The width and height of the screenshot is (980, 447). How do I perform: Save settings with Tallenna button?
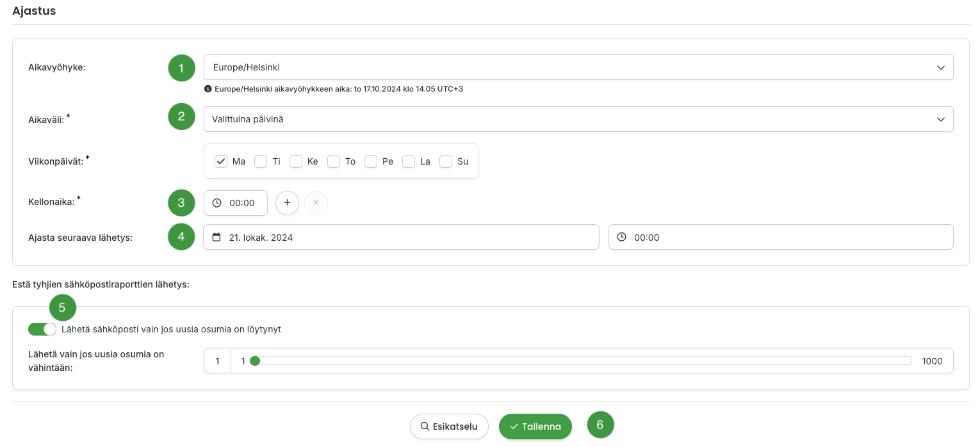[x=535, y=427]
